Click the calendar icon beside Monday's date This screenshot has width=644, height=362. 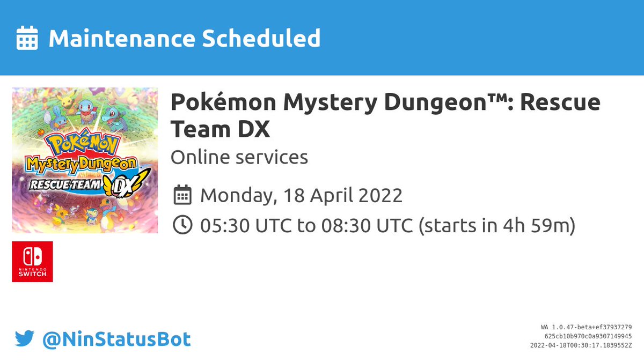tap(183, 195)
